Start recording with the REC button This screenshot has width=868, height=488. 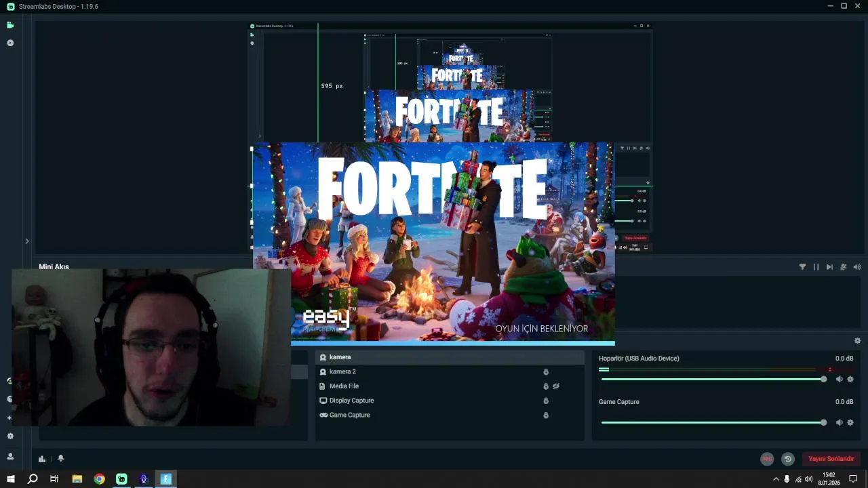coord(767,459)
